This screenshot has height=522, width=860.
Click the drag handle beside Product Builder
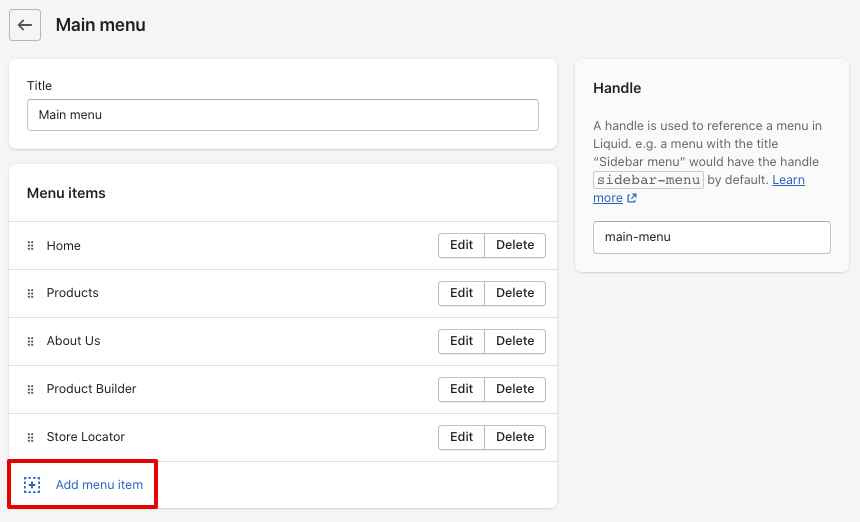pyautogui.click(x=30, y=389)
